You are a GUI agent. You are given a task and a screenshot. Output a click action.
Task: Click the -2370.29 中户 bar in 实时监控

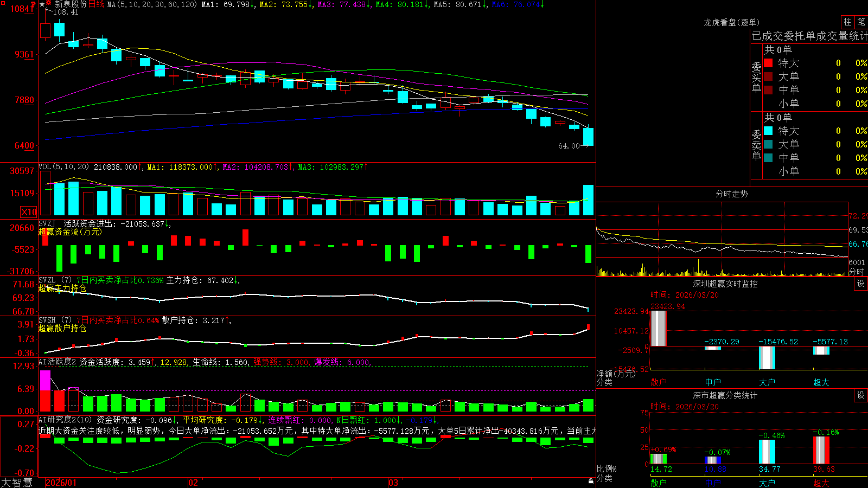point(713,348)
